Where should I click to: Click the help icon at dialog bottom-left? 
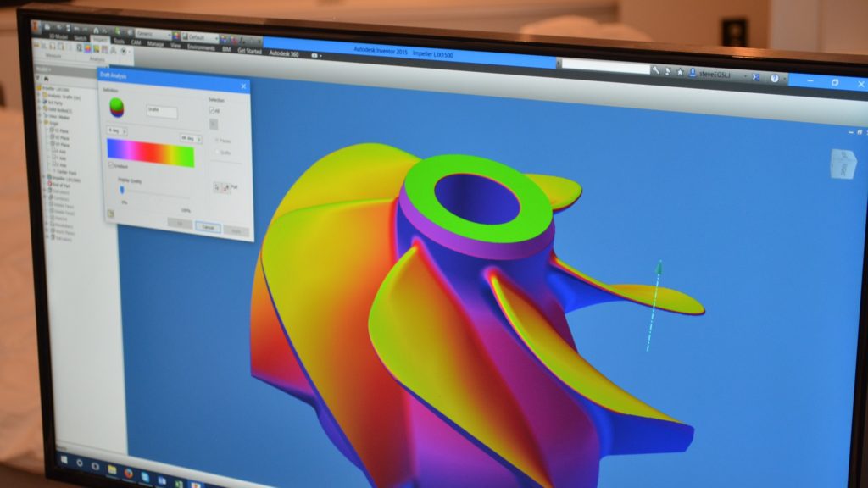point(111,214)
